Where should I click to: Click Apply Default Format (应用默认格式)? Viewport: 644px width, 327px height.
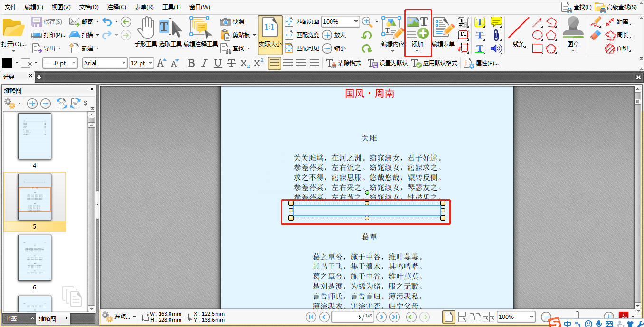click(x=435, y=63)
